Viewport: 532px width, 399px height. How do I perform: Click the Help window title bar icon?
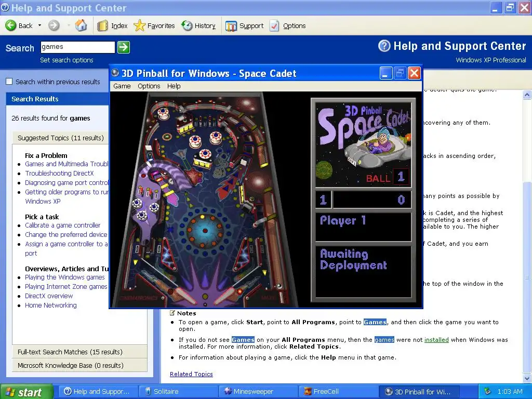click(x=5, y=7)
